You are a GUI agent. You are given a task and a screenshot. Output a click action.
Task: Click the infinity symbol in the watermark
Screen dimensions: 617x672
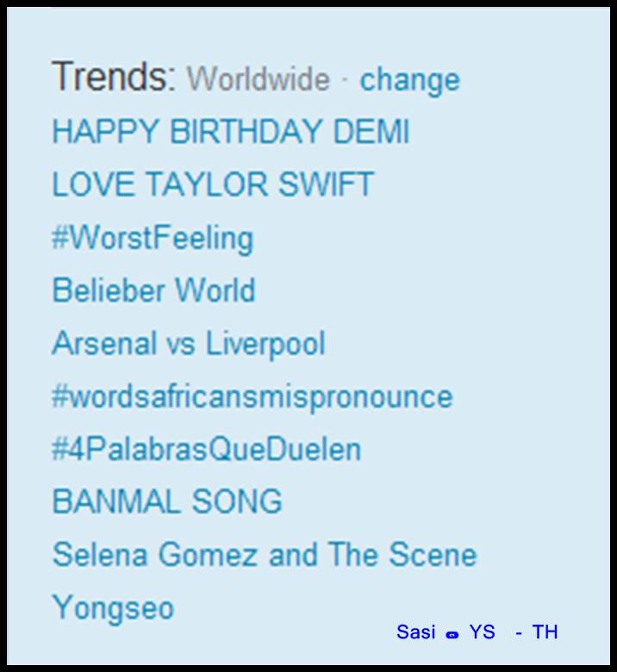452,635
